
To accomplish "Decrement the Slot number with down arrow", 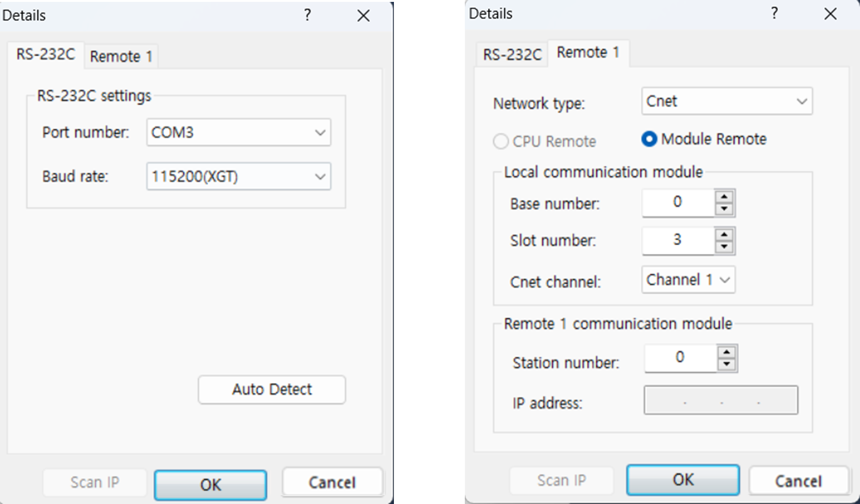I will [725, 245].
